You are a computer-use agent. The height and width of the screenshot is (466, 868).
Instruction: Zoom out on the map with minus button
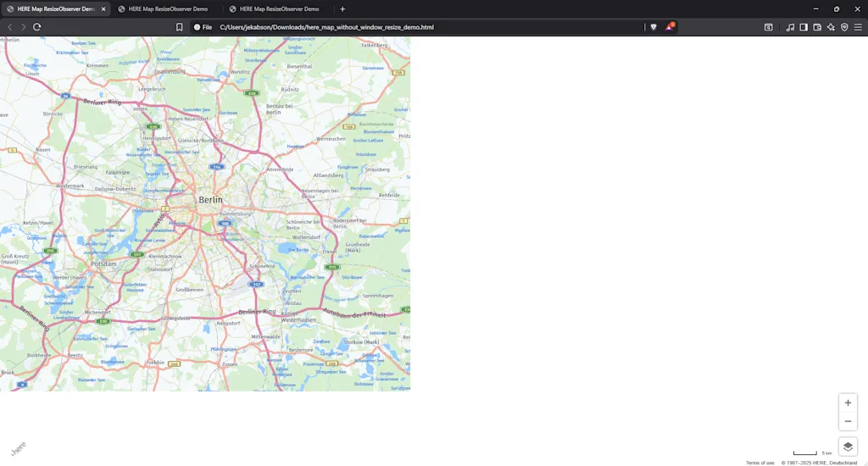pyautogui.click(x=848, y=421)
